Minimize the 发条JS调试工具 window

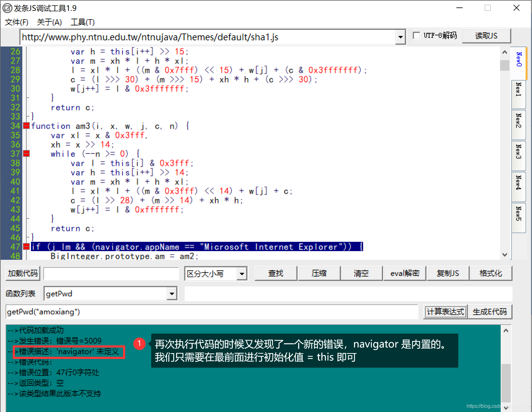click(459, 8)
